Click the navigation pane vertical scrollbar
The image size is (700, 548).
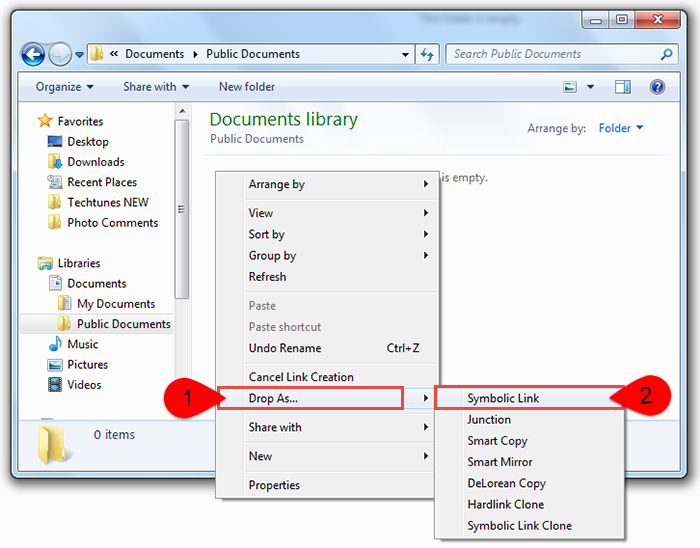181,210
